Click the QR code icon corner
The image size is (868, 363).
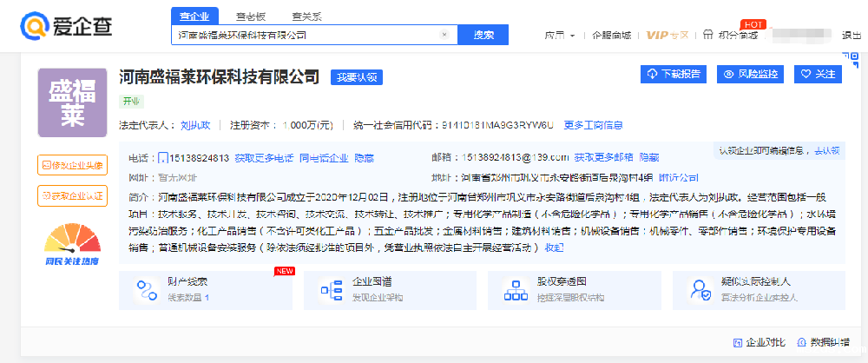(x=852, y=58)
